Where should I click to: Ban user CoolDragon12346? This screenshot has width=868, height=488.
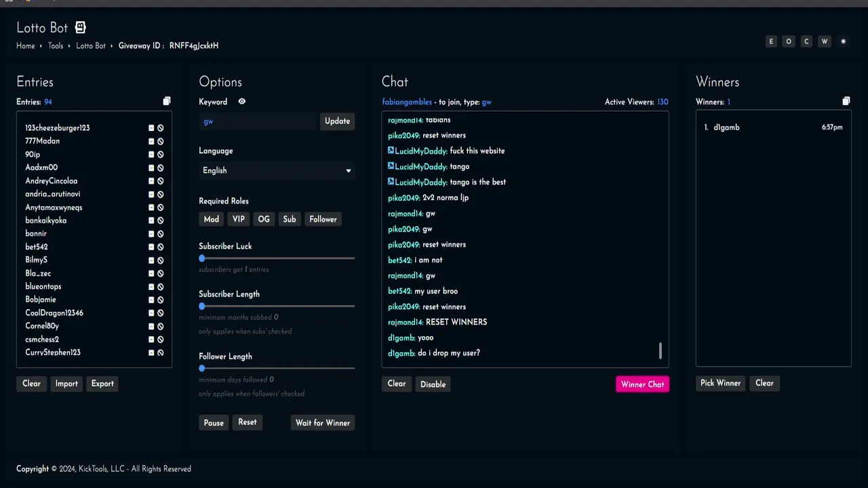pyautogui.click(x=161, y=313)
